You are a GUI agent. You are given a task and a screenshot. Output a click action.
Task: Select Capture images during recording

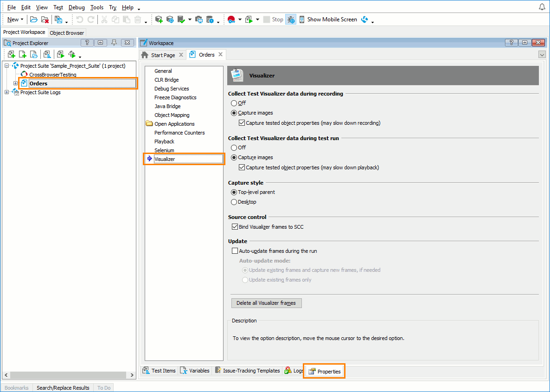[x=234, y=113]
